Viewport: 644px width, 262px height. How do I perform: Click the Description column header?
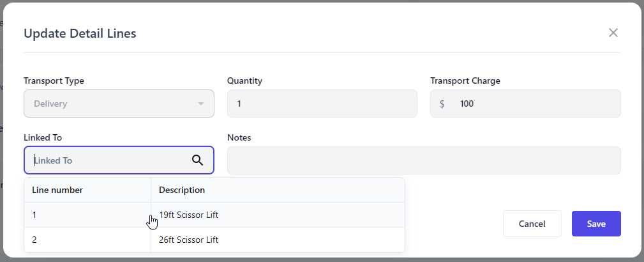(x=182, y=190)
